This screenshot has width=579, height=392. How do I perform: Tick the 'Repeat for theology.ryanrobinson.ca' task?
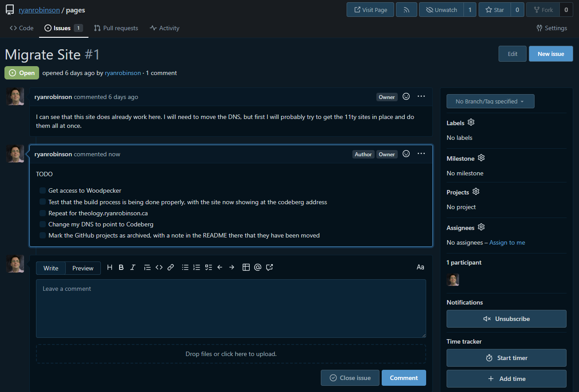tap(42, 213)
